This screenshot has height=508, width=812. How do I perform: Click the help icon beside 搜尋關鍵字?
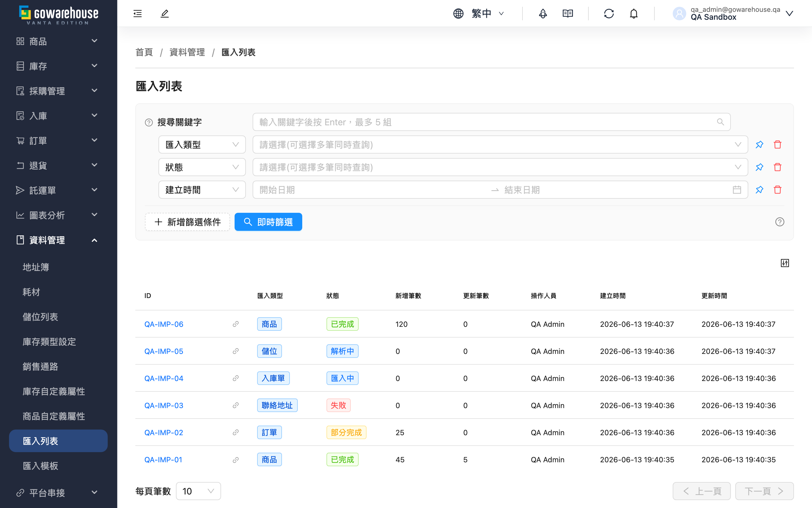(149, 123)
